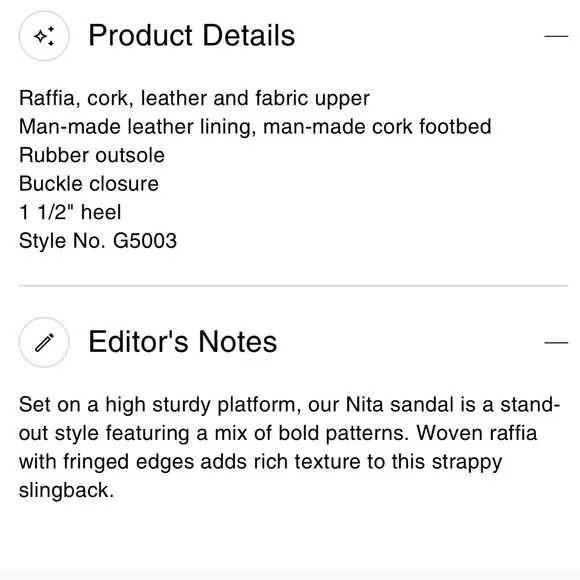
Task: Click the word "slingback." ending the notes
Action: tap(66, 490)
